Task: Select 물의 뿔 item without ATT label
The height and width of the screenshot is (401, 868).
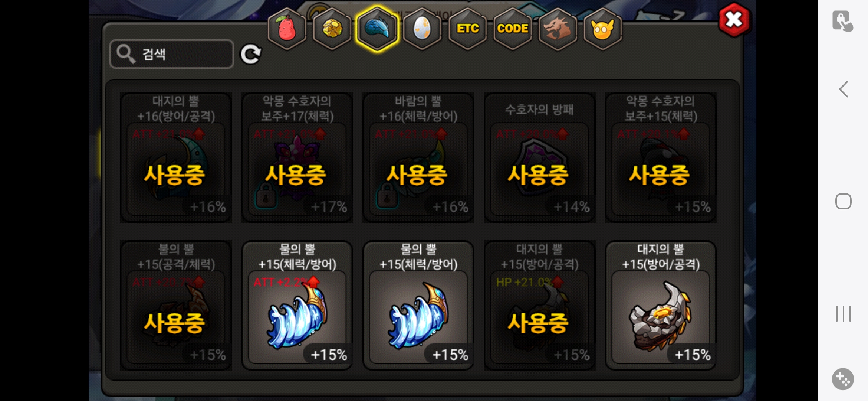Action: tap(418, 306)
